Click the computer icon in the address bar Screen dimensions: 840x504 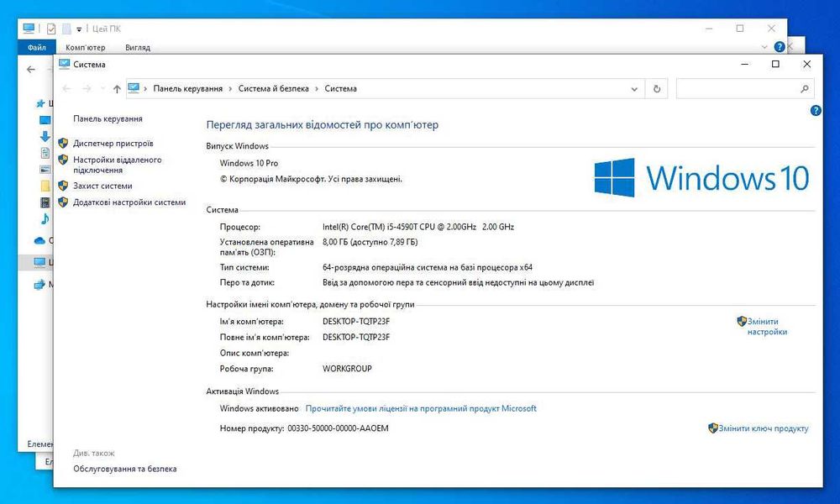point(134,88)
